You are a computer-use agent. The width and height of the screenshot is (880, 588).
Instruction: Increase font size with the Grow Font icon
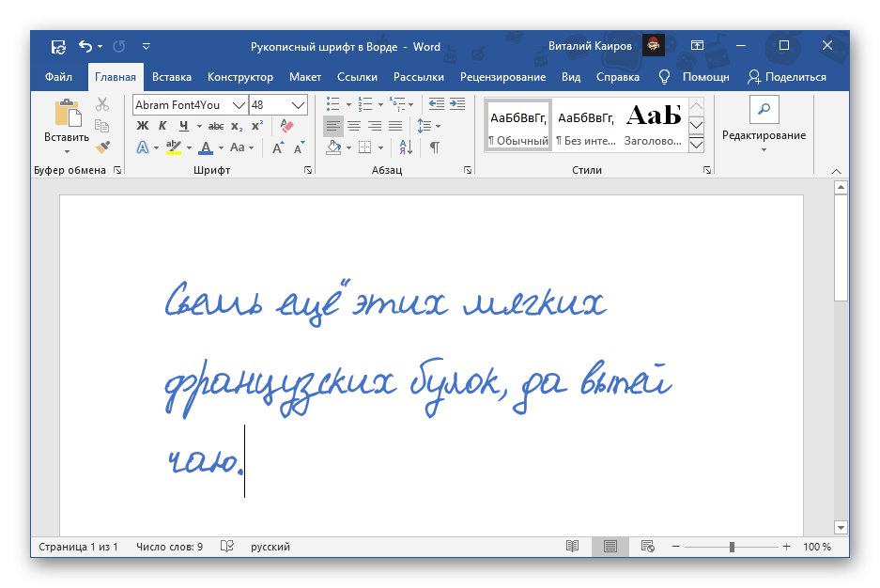276,147
